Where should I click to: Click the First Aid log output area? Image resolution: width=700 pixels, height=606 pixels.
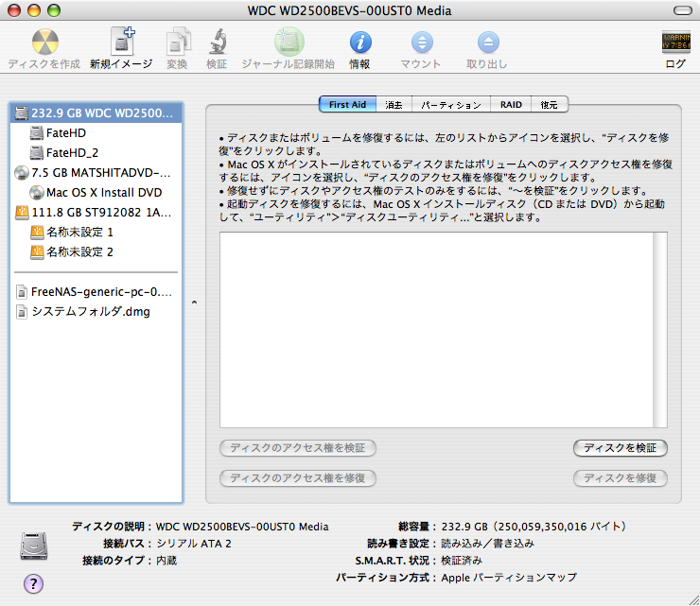tap(436, 330)
